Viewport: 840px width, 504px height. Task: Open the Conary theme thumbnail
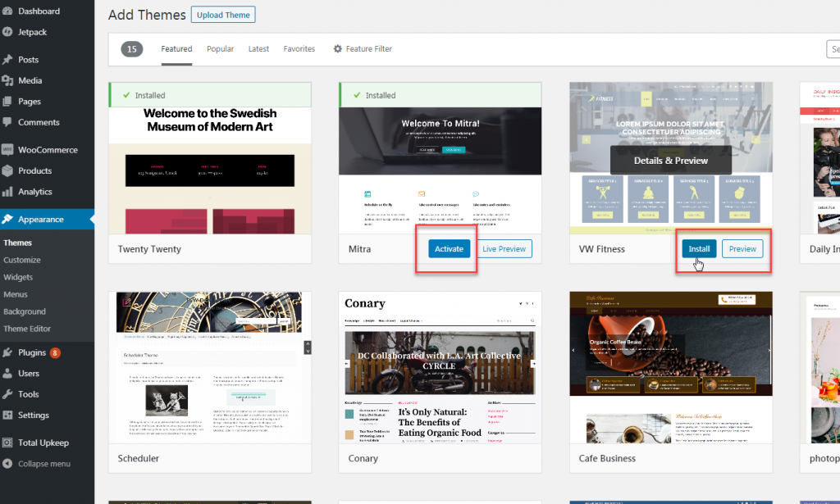[x=441, y=367]
